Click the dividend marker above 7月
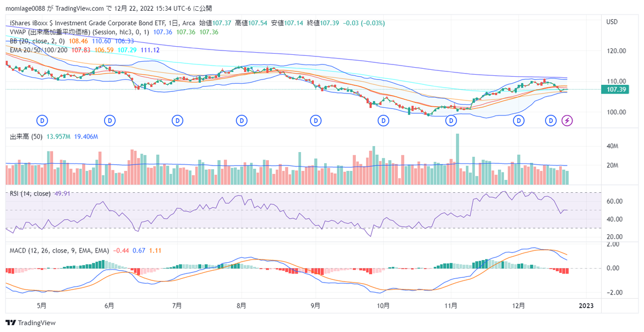This screenshot has width=644, height=332. pyautogui.click(x=178, y=120)
